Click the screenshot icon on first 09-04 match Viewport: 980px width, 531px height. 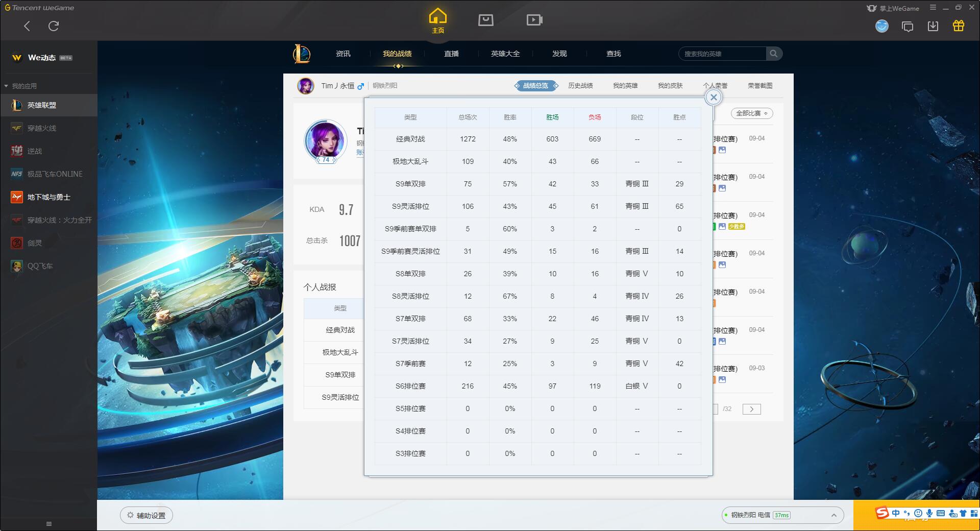[722, 150]
